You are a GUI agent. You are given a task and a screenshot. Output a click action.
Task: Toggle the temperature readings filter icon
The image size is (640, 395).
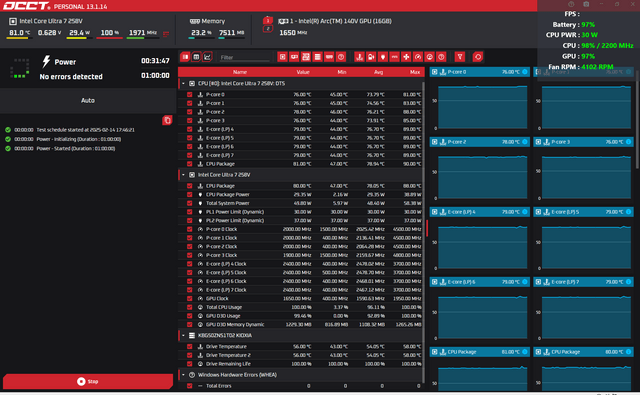[x=359, y=57]
